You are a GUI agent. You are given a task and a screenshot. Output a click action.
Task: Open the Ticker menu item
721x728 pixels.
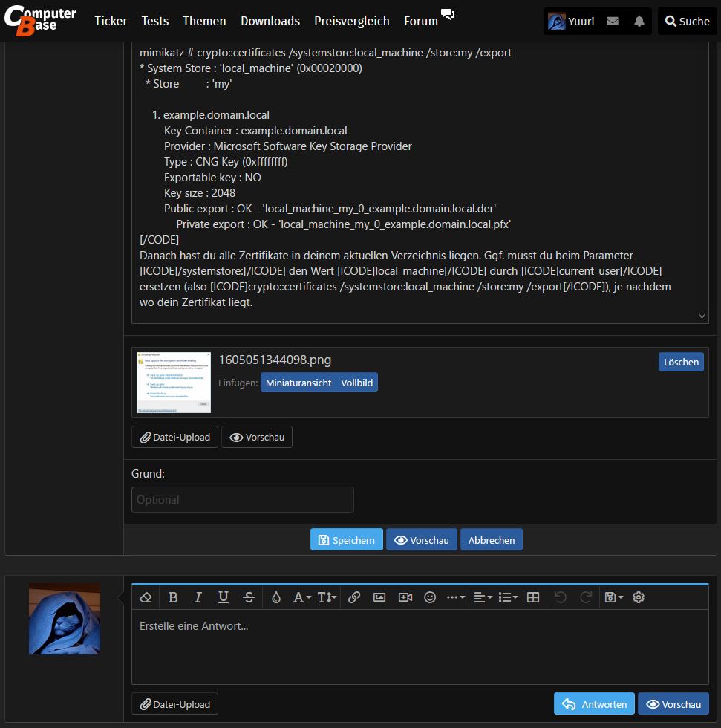[x=111, y=21]
